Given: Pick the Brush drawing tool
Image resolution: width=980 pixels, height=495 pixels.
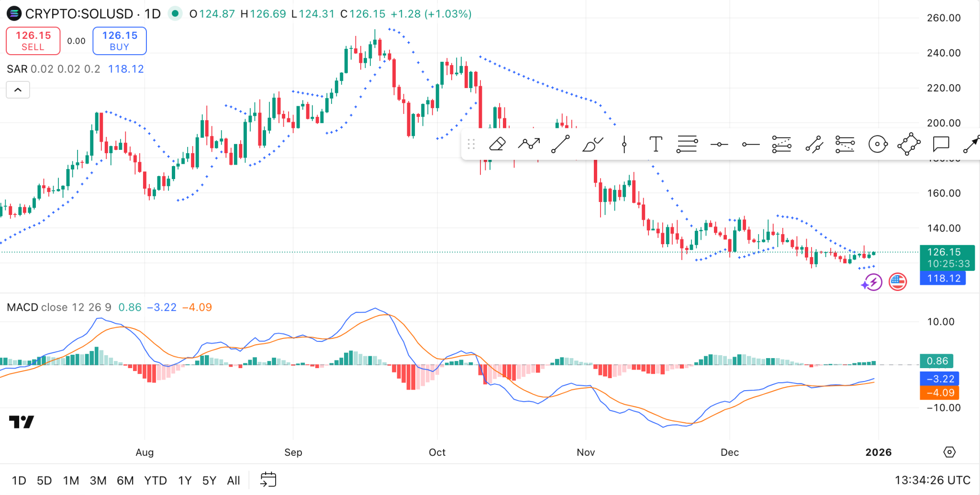Looking at the screenshot, I should pos(592,144).
